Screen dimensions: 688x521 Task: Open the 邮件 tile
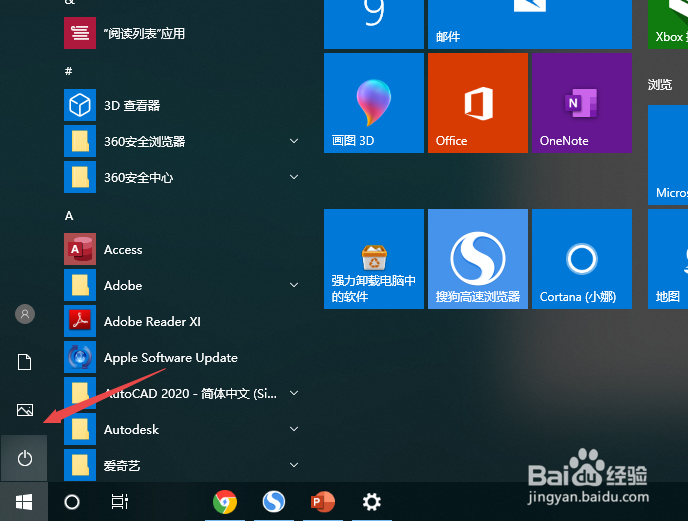tap(530, 24)
